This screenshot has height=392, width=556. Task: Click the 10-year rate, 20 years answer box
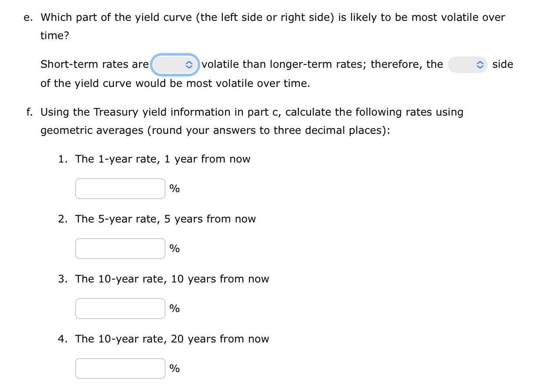(x=120, y=368)
